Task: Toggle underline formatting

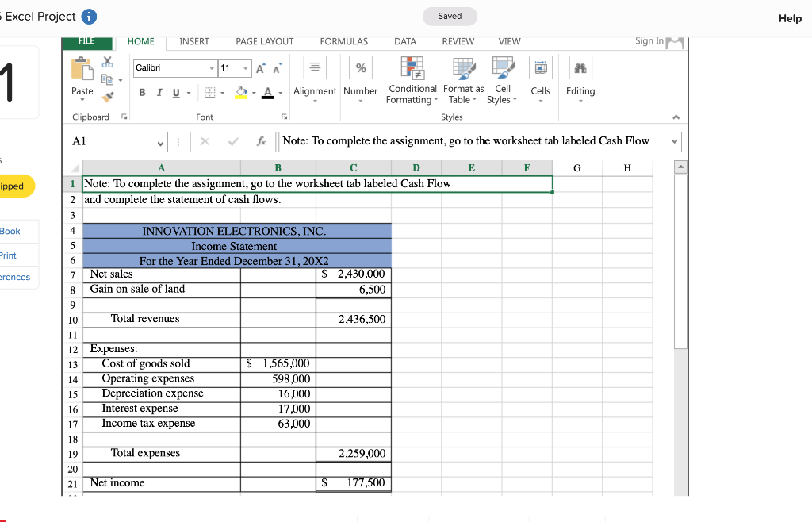Action: click(x=175, y=92)
